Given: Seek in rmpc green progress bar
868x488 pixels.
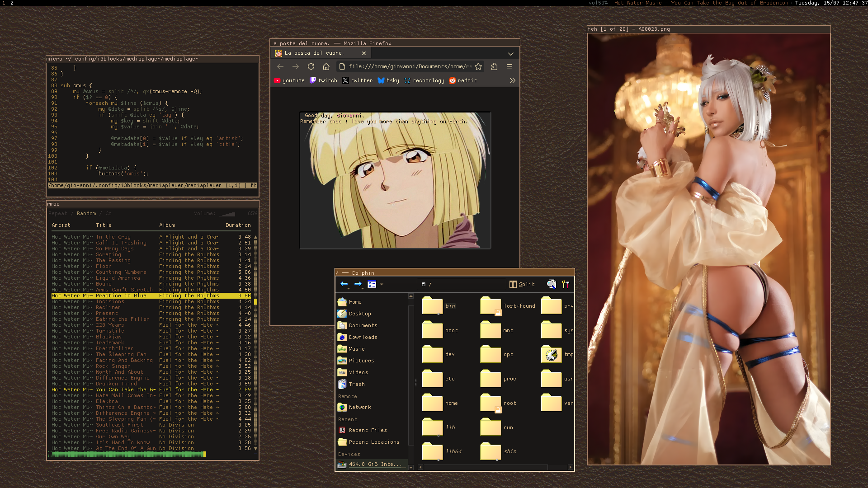Looking at the screenshot, I should pos(127,454).
